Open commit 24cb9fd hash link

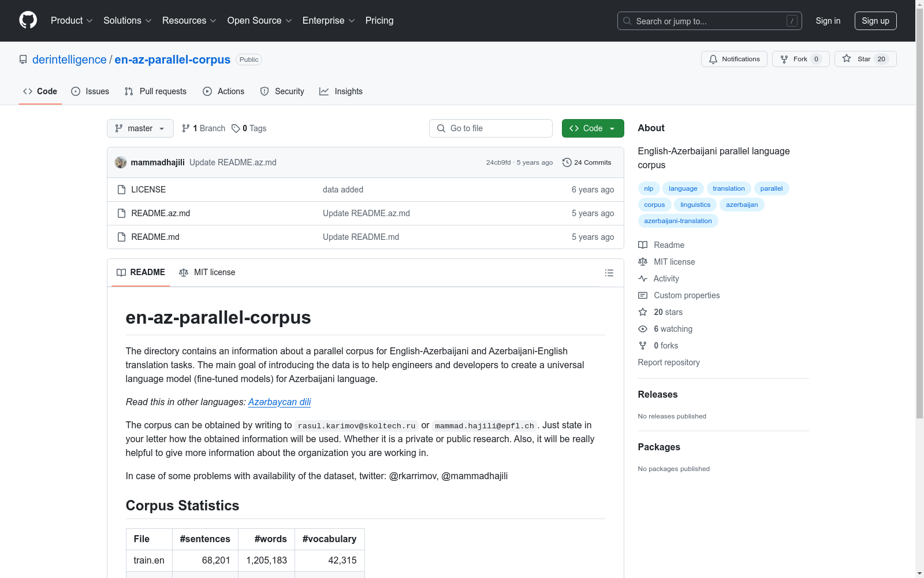tap(498, 162)
